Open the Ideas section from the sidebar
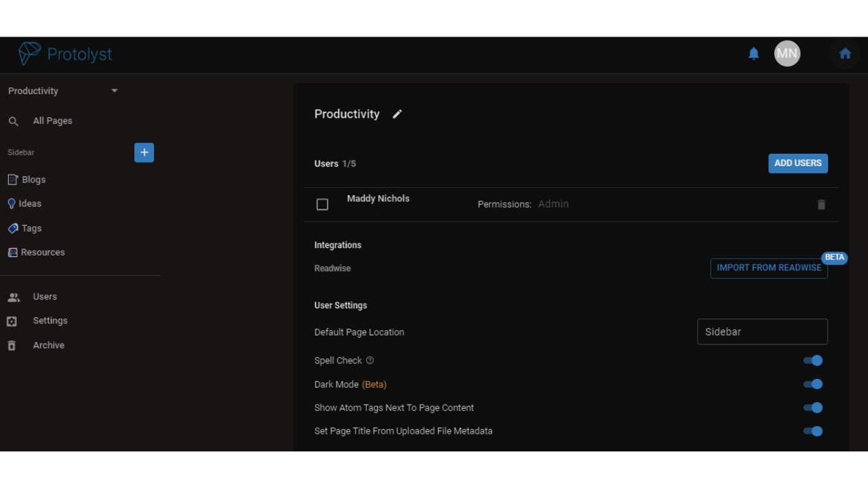This screenshot has width=868, height=488. click(13, 203)
